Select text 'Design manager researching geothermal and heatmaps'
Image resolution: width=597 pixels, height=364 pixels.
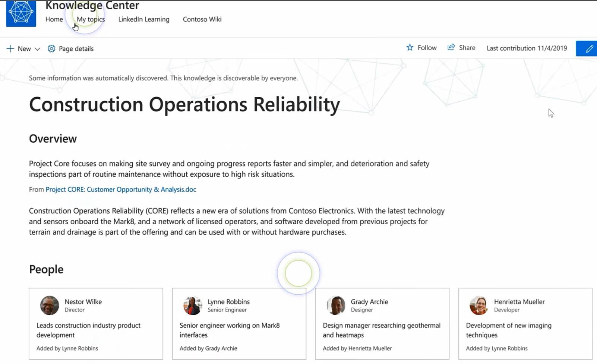[x=382, y=330]
